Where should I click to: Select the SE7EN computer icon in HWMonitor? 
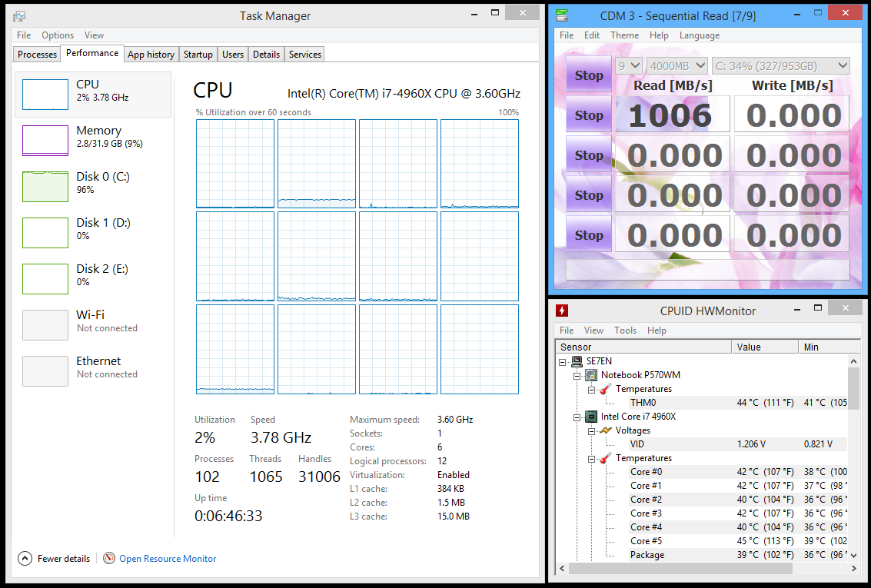[x=577, y=361]
